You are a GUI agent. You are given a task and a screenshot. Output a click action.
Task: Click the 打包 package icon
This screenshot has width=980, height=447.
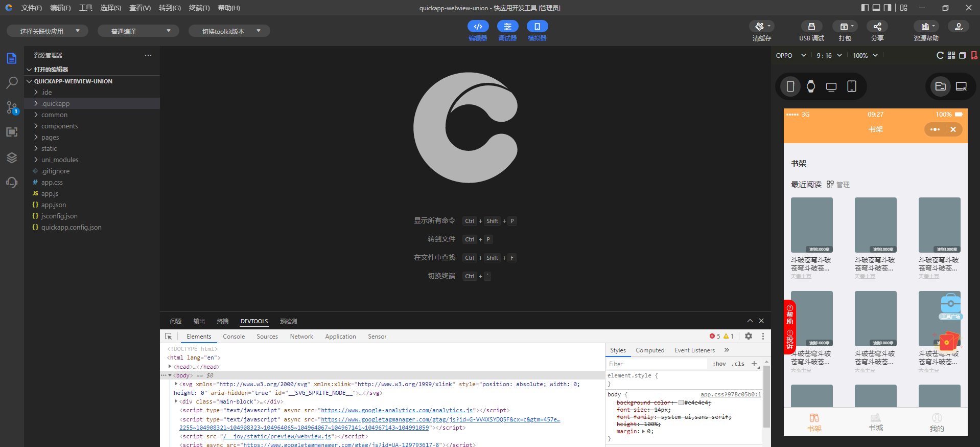(845, 27)
